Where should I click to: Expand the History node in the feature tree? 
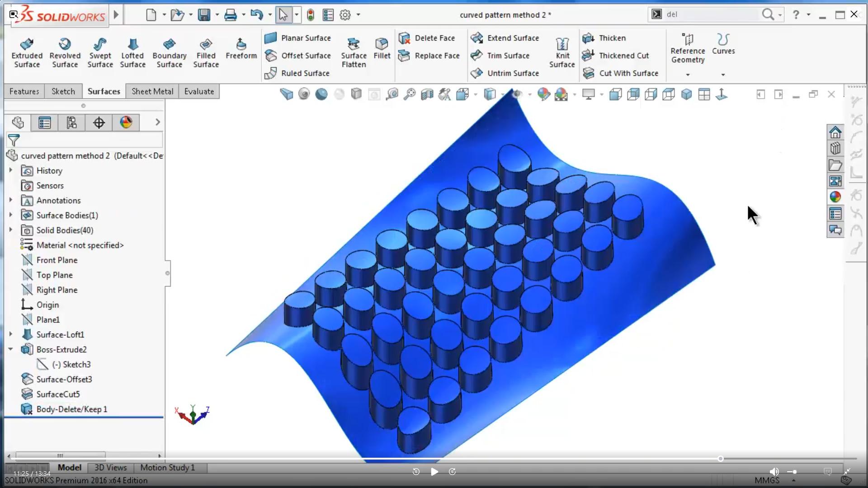pyautogui.click(x=10, y=170)
